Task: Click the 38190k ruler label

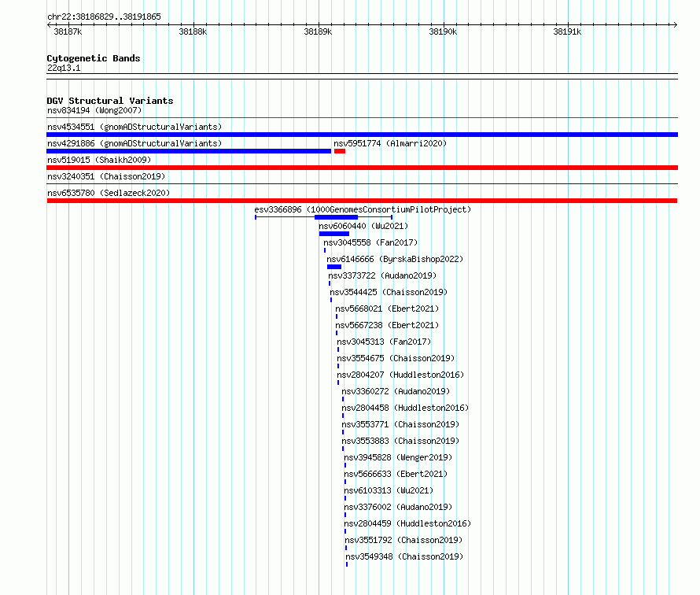Action: point(443,31)
